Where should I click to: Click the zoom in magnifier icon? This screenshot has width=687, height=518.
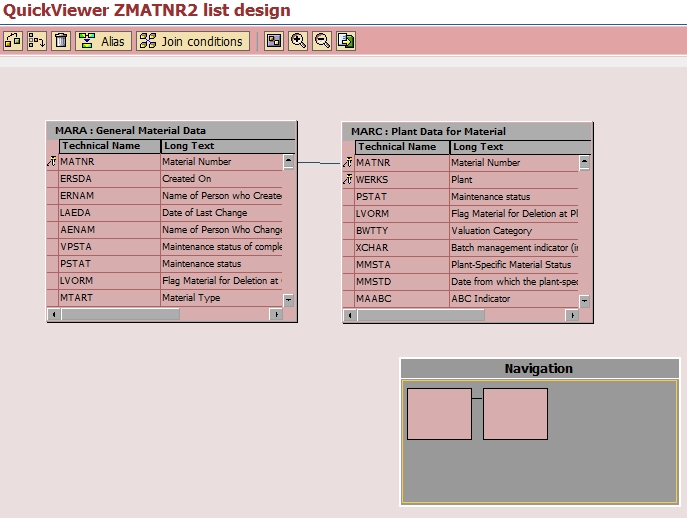(298, 41)
